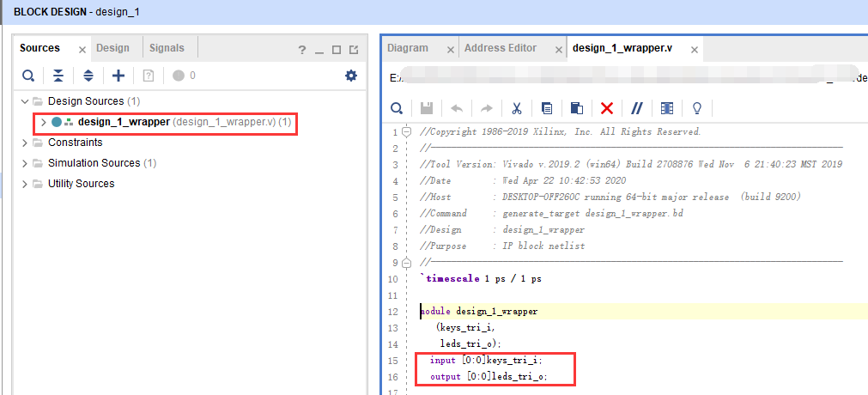Click the '//Purpose : IP block netlist' comment
The height and width of the screenshot is (395, 868).
tap(502, 246)
